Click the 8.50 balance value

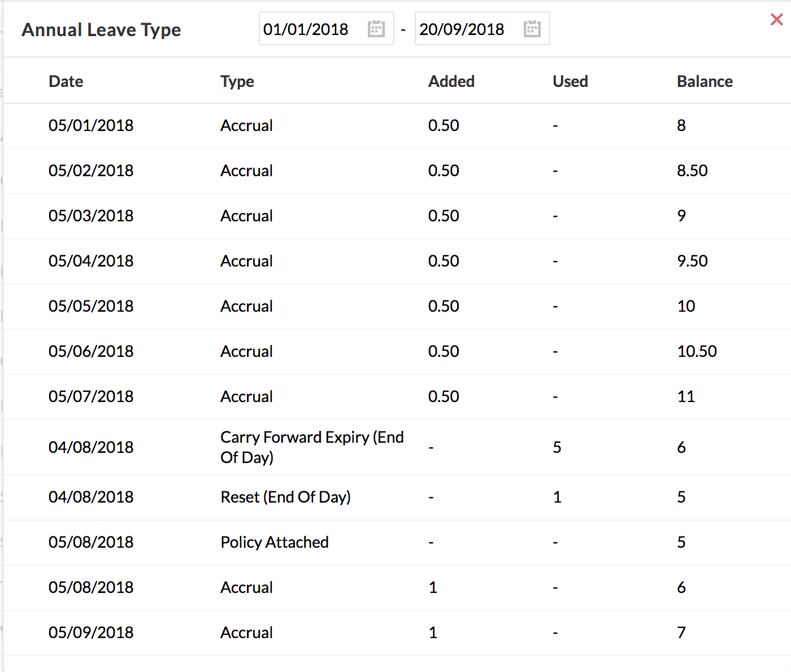pyautogui.click(x=692, y=171)
